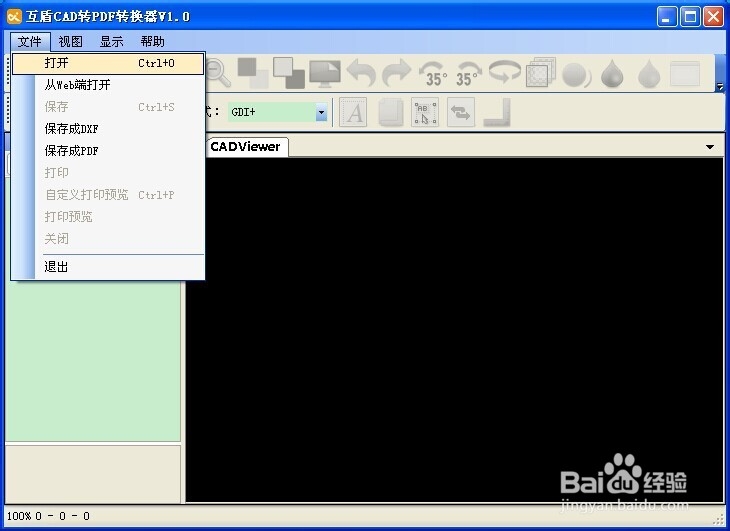This screenshot has height=531, width=730.
Task: Open the document tab list dropdown arrow
Action: [710, 147]
